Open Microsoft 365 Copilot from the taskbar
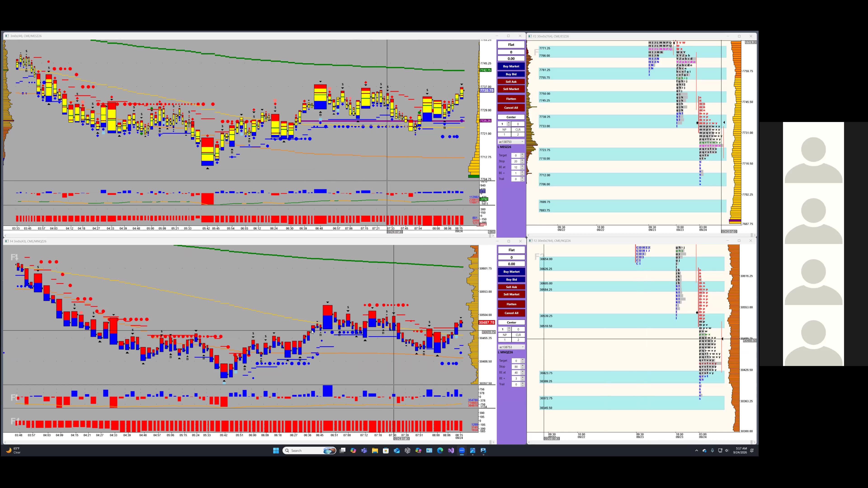The height and width of the screenshot is (488, 868). point(418,451)
